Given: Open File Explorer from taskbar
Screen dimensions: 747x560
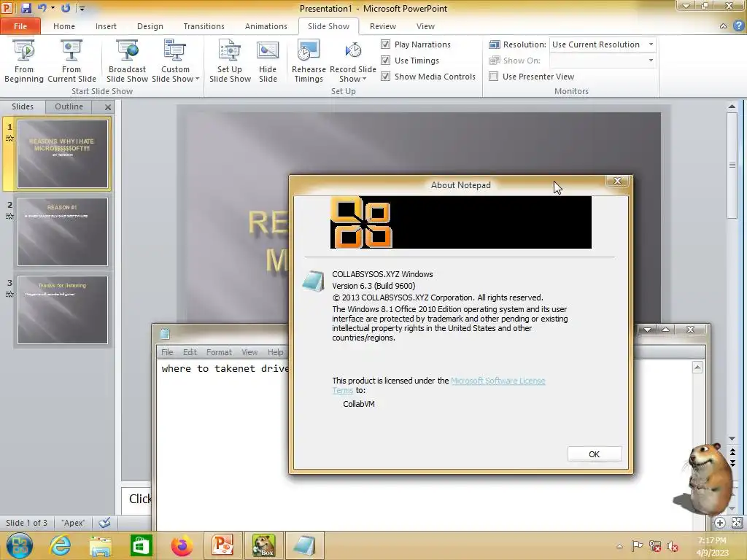Looking at the screenshot, I should tap(101, 545).
